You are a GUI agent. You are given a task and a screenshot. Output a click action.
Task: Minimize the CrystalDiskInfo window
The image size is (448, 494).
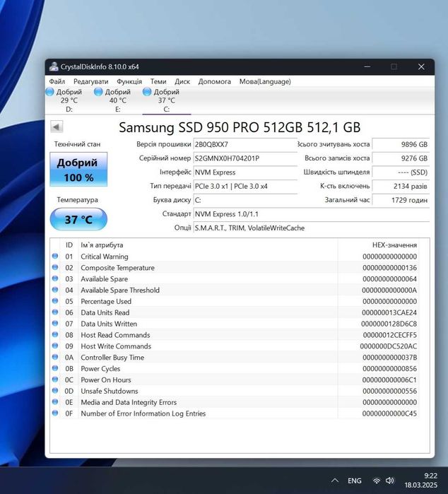[367, 67]
